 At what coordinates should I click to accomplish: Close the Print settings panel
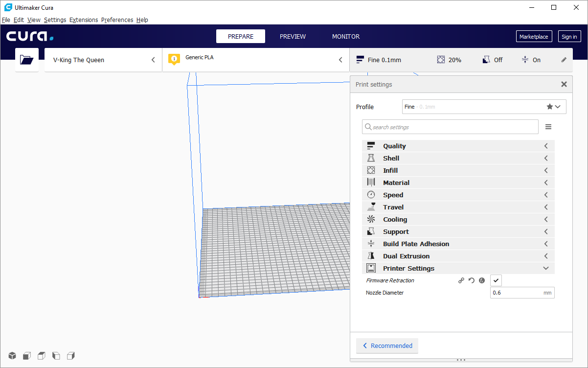pyautogui.click(x=564, y=84)
